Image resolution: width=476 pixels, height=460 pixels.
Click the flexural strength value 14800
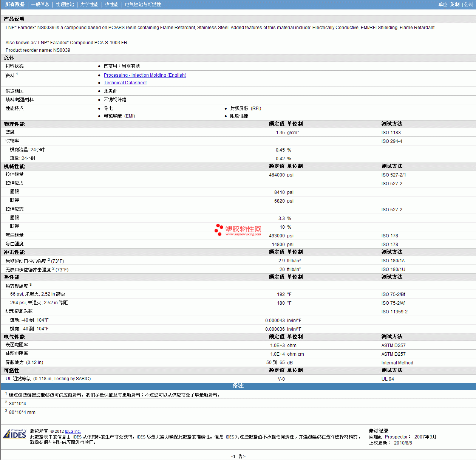(278, 245)
